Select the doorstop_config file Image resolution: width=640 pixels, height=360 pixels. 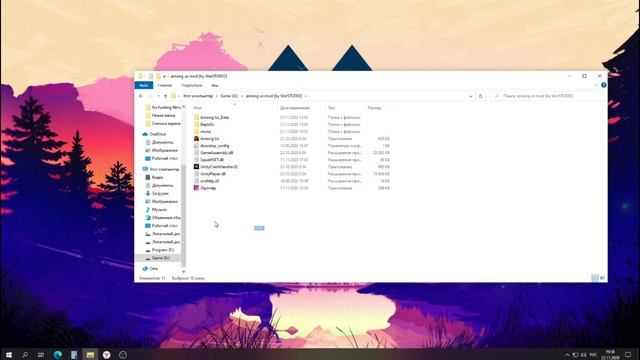(x=215, y=146)
